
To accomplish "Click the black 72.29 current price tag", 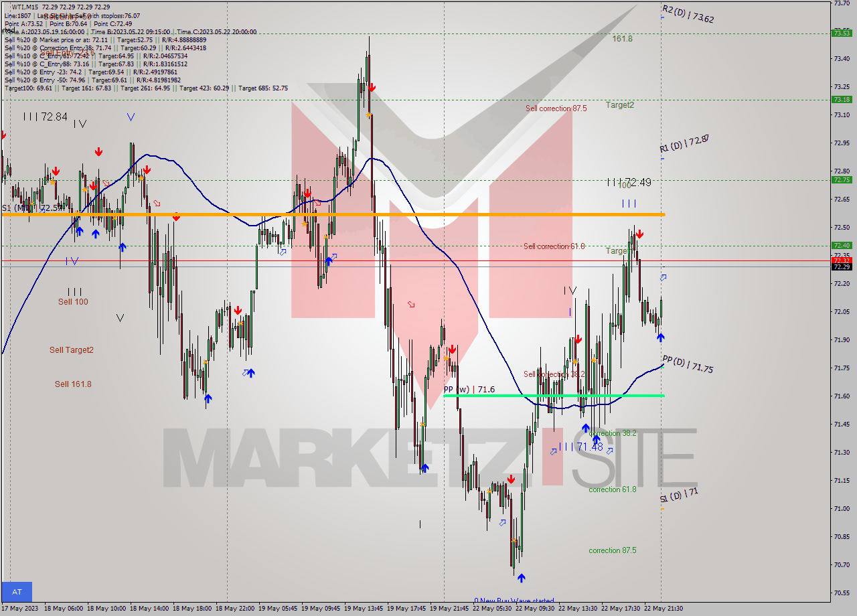I will (841, 266).
